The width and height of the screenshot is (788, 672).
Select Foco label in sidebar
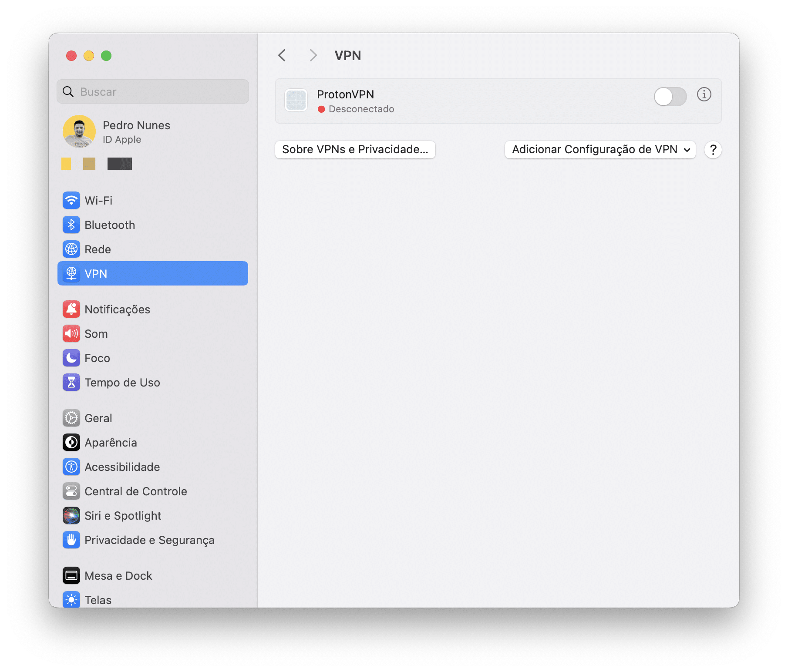coord(97,358)
